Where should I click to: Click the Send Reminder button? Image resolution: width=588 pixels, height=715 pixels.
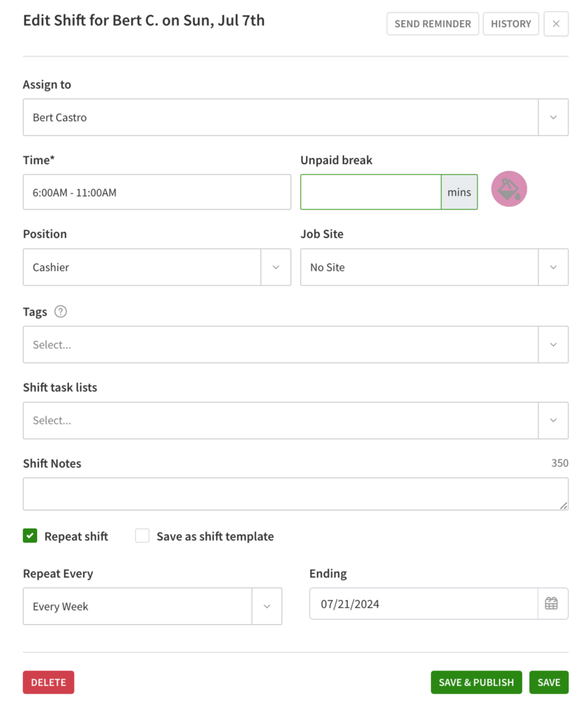[432, 23]
